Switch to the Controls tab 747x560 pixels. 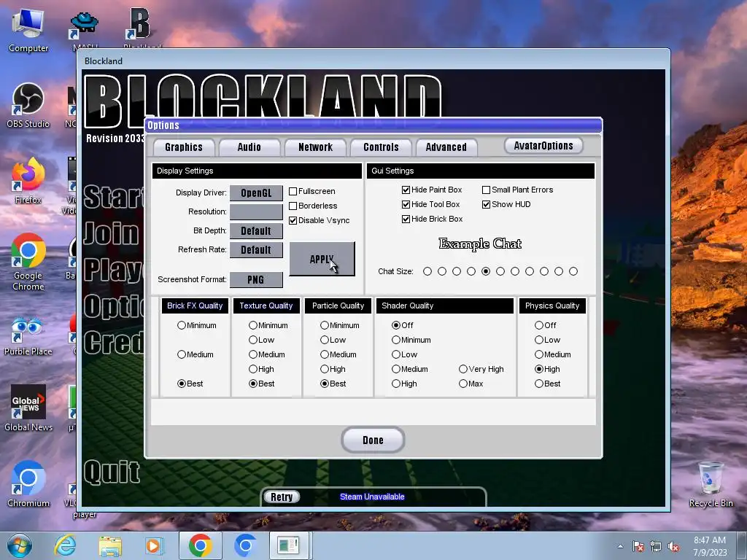pos(381,147)
